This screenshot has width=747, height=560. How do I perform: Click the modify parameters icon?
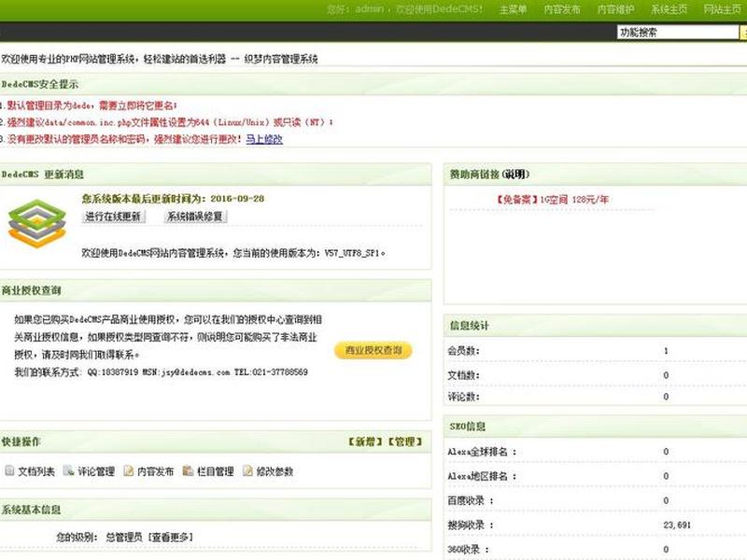(247, 471)
